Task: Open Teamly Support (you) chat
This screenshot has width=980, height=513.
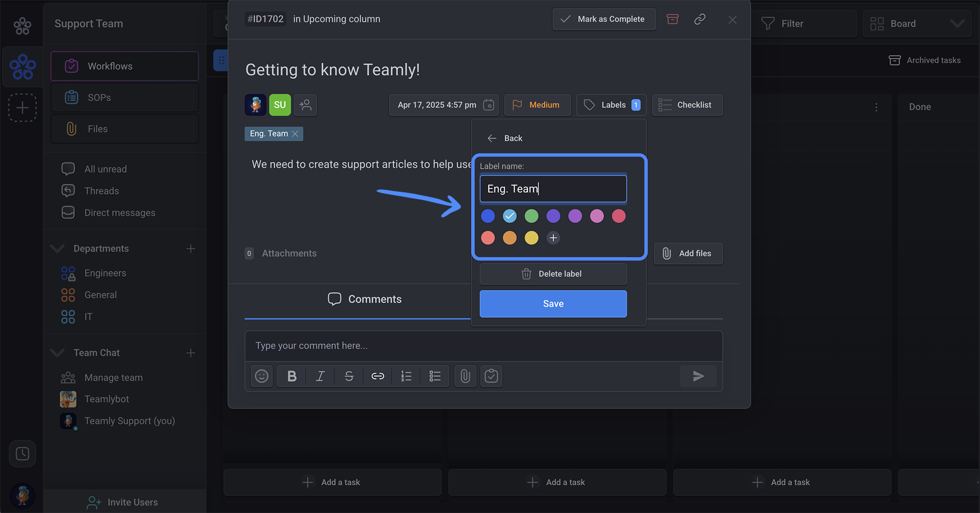Action: (x=118, y=421)
